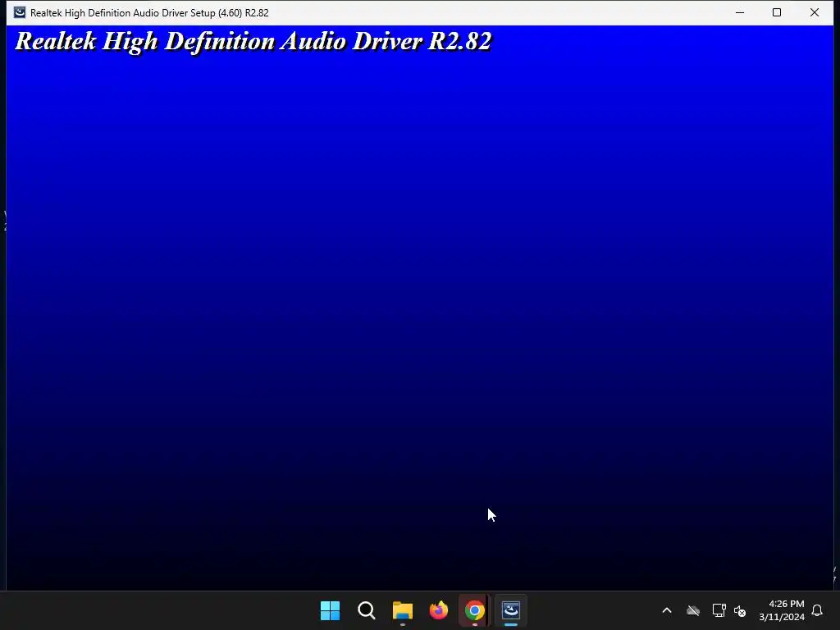Maximize the Realtek setup window
Viewport: 840px width, 630px height.
777,12
